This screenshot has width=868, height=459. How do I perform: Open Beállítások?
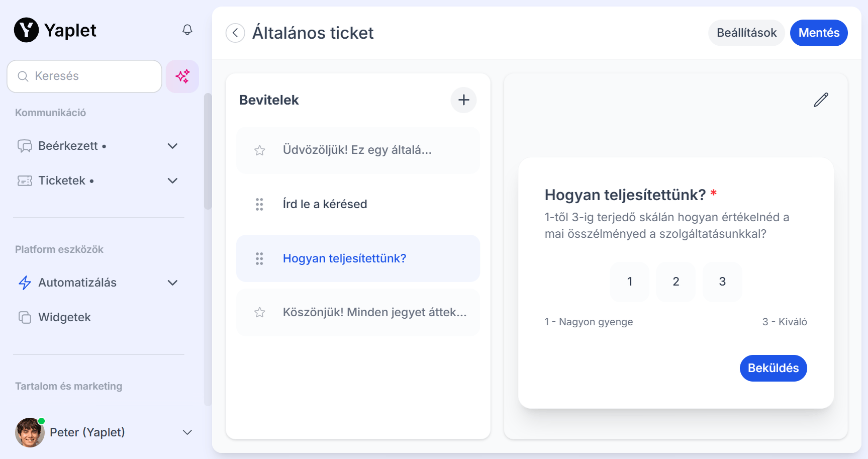746,33
